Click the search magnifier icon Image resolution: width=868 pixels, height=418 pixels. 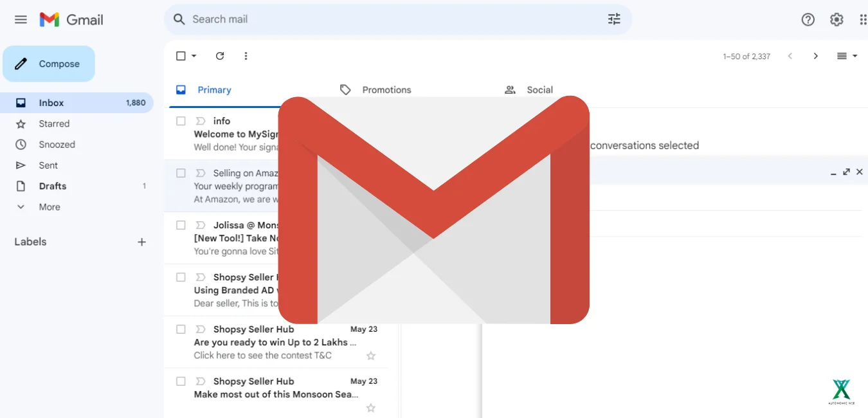[x=179, y=19]
